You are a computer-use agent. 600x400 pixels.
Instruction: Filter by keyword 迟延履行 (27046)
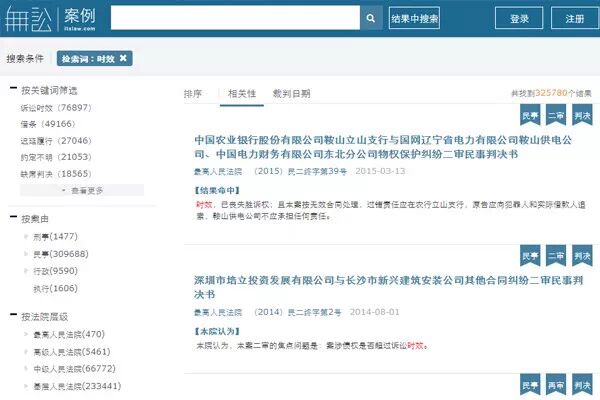pos(56,141)
